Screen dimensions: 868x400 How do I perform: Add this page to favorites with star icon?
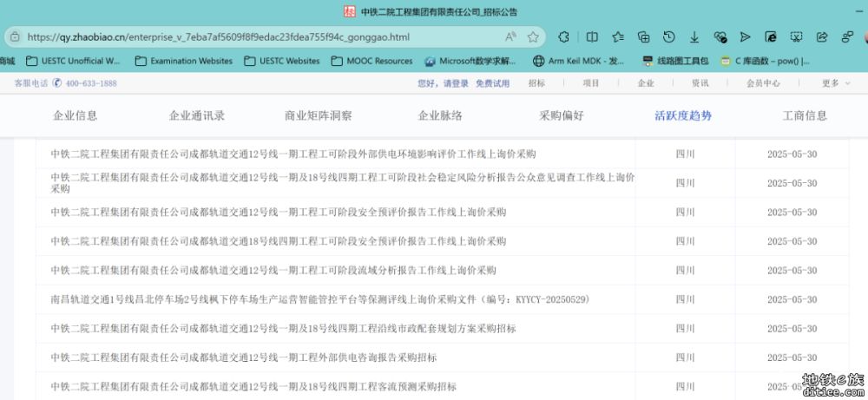(533, 37)
